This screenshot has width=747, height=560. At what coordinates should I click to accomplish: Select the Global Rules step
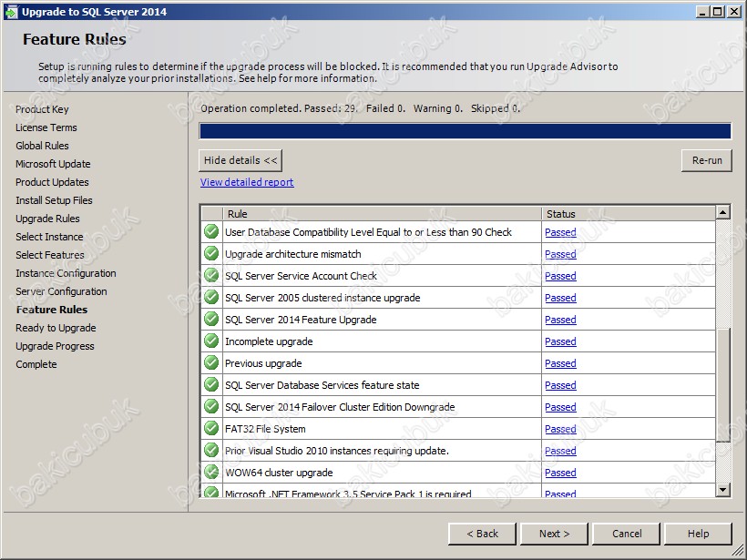tap(42, 146)
